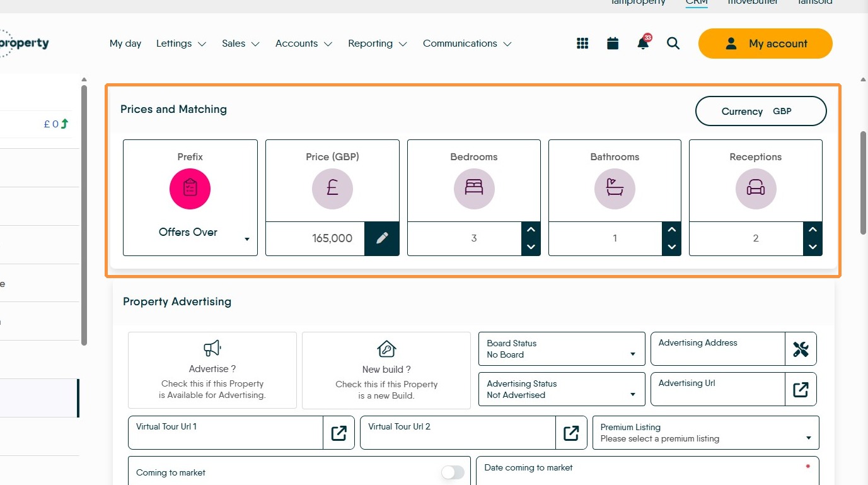
Task: Click the search magnifier icon
Action: pyautogui.click(x=673, y=44)
